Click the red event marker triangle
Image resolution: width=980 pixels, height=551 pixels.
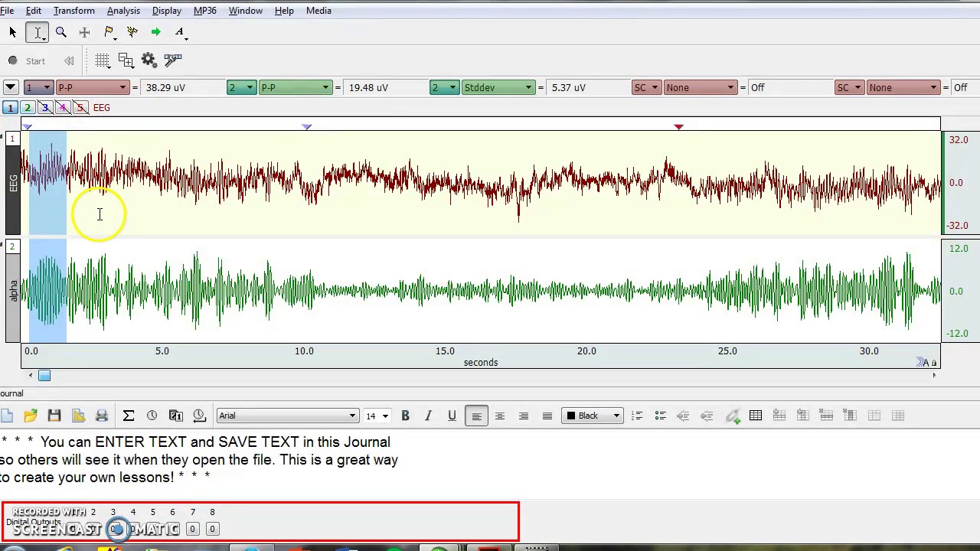[x=678, y=127]
